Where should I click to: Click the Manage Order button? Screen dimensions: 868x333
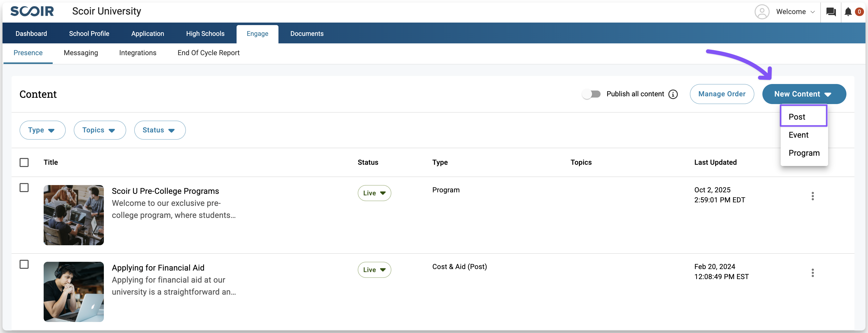[721, 94]
